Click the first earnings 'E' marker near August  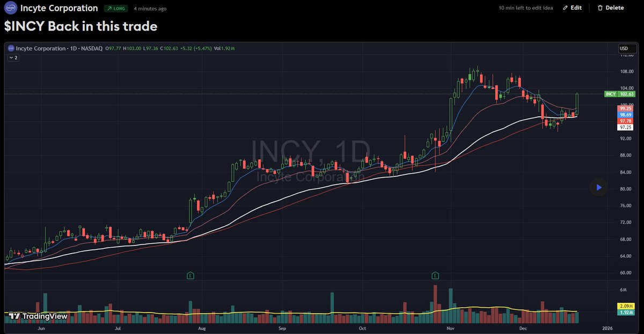[190, 276]
